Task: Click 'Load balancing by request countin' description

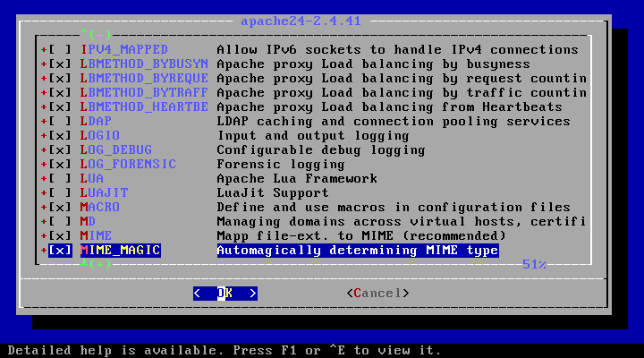Action: pyautogui.click(x=402, y=79)
